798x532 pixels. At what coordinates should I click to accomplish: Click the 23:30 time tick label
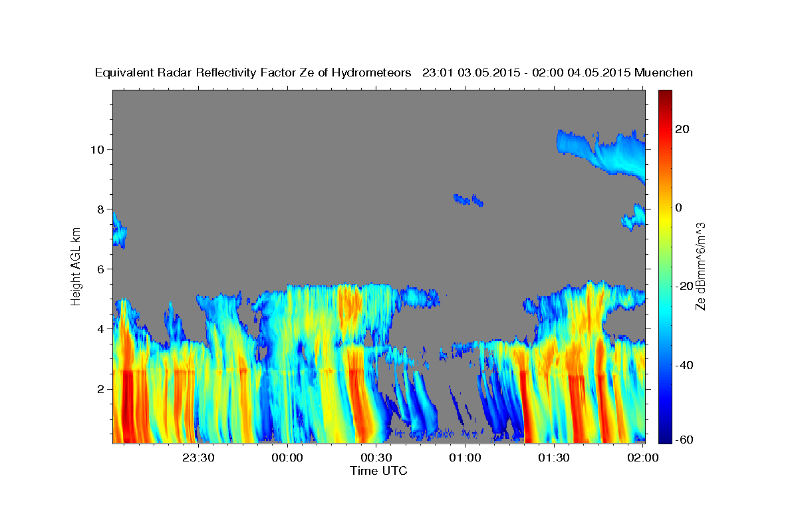click(199, 458)
